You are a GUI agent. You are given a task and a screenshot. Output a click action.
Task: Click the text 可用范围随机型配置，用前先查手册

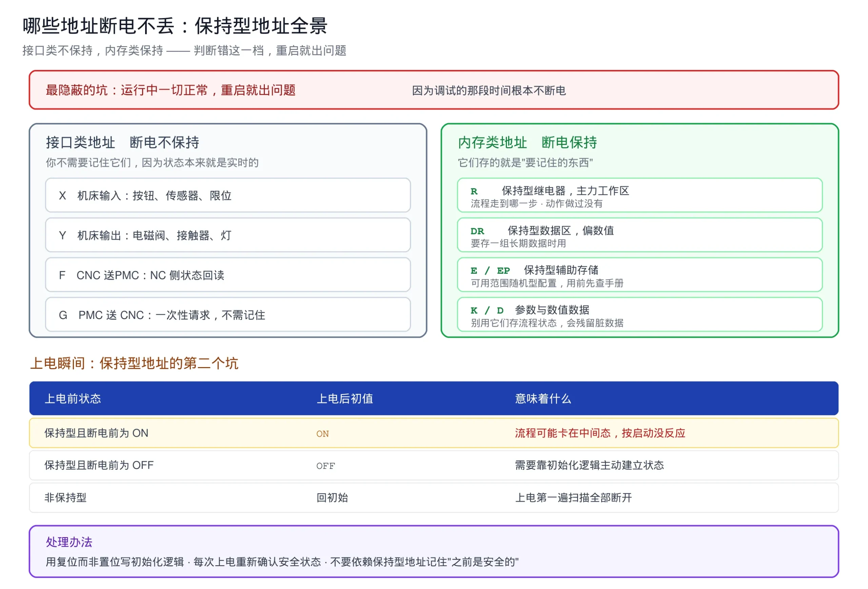click(547, 283)
